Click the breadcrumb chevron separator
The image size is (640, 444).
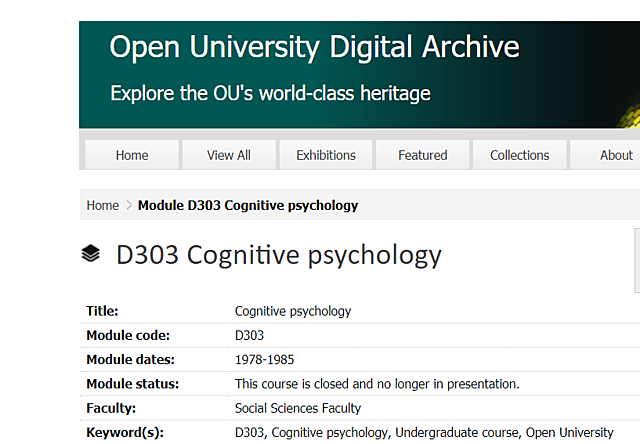(x=129, y=205)
